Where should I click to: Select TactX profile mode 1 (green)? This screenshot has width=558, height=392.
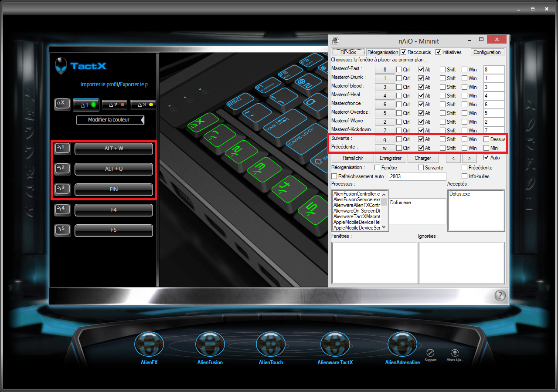click(86, 105)
